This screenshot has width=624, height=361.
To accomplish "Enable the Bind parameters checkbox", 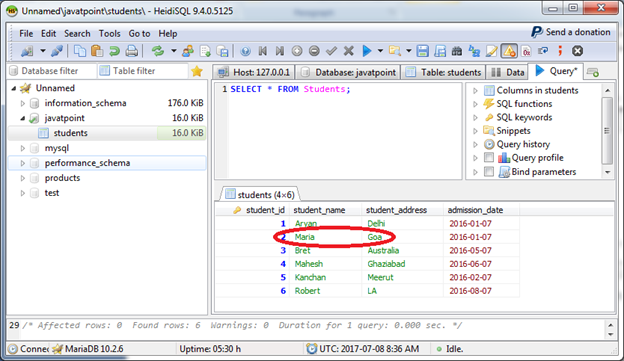I will [489, 172].
